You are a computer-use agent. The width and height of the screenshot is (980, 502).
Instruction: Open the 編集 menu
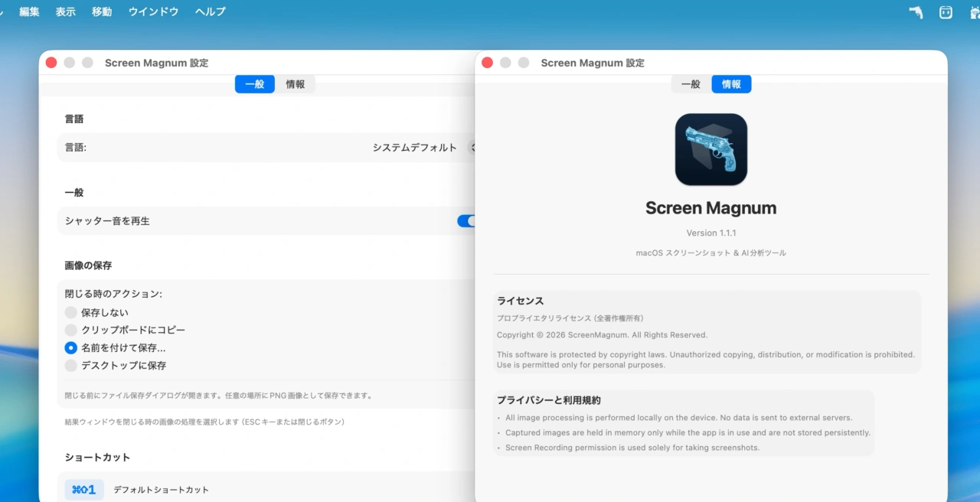click(x=28, y=11)
